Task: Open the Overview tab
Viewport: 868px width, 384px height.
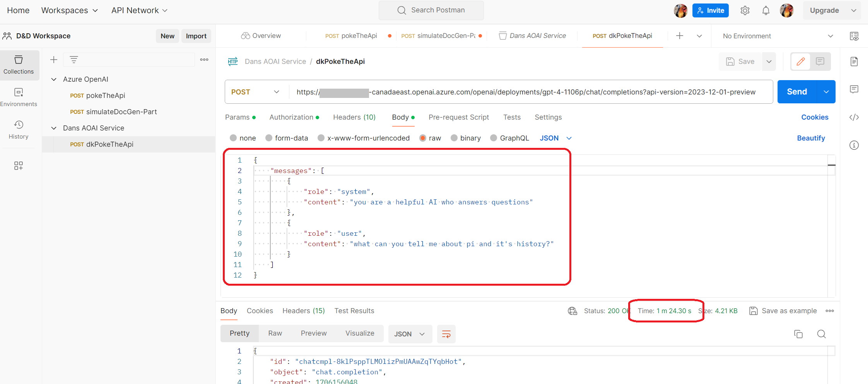Action: [261, 36]
